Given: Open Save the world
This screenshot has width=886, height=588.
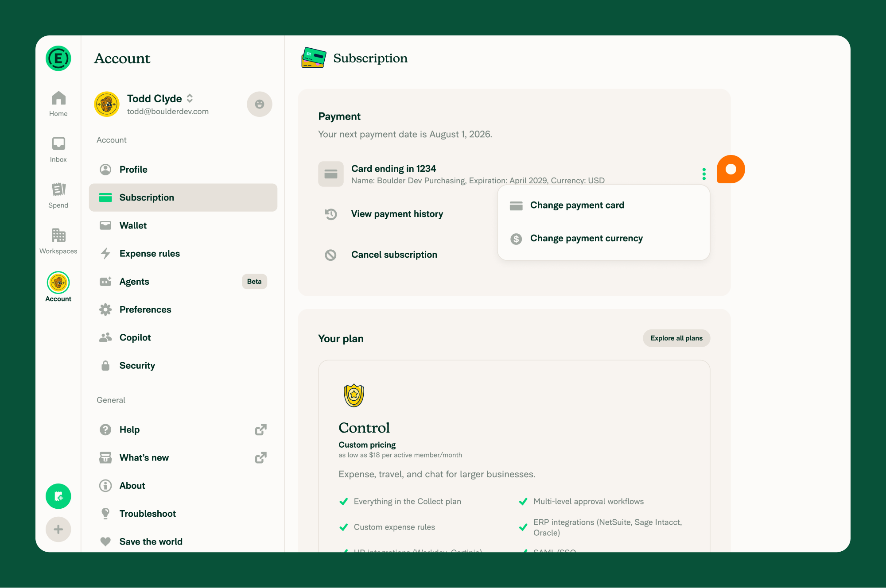Looking at the screenshot, I should [x=183, y=542].
